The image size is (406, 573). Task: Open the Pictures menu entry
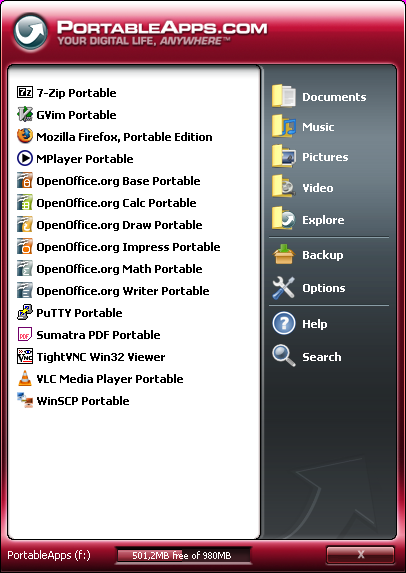325,157
